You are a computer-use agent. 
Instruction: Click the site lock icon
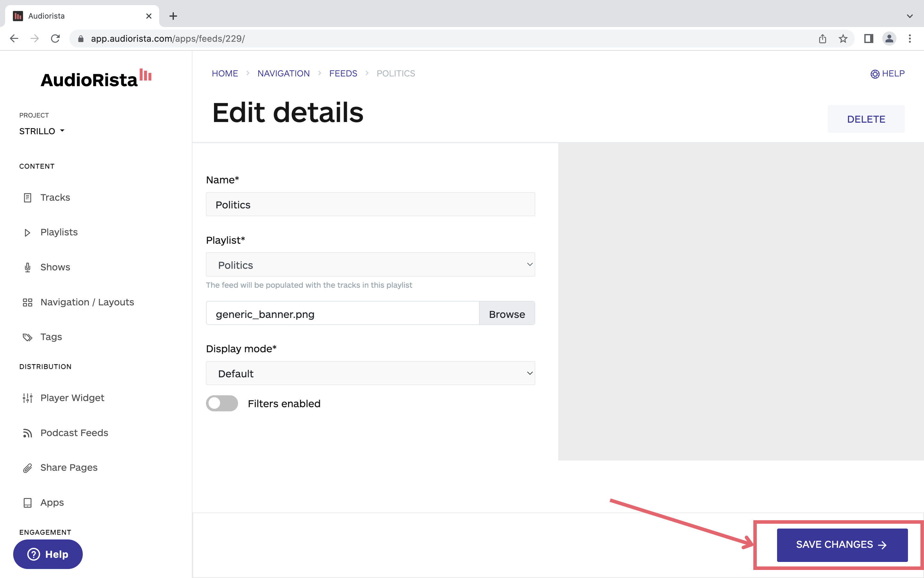(x=81, y=39)
